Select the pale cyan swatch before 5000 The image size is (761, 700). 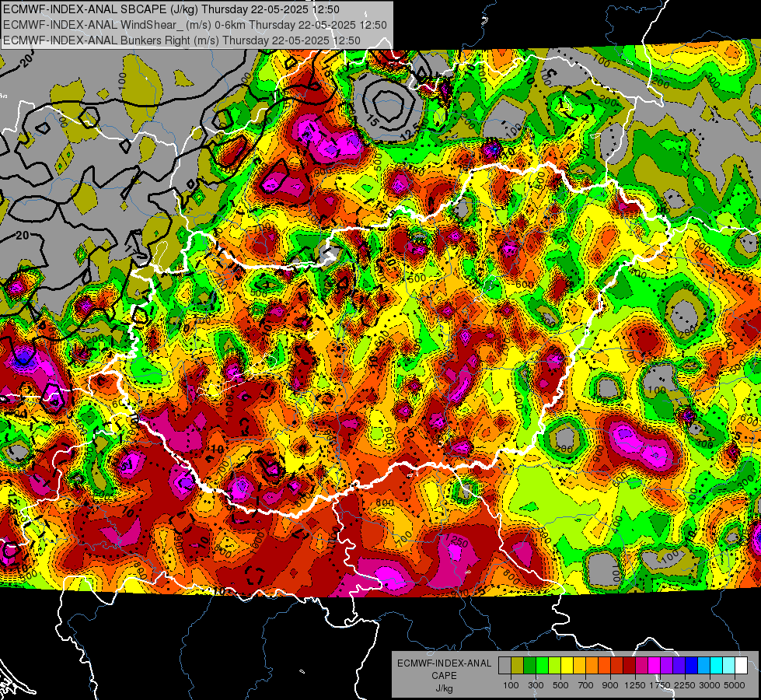pyautogui.click(x=729, y=666)
